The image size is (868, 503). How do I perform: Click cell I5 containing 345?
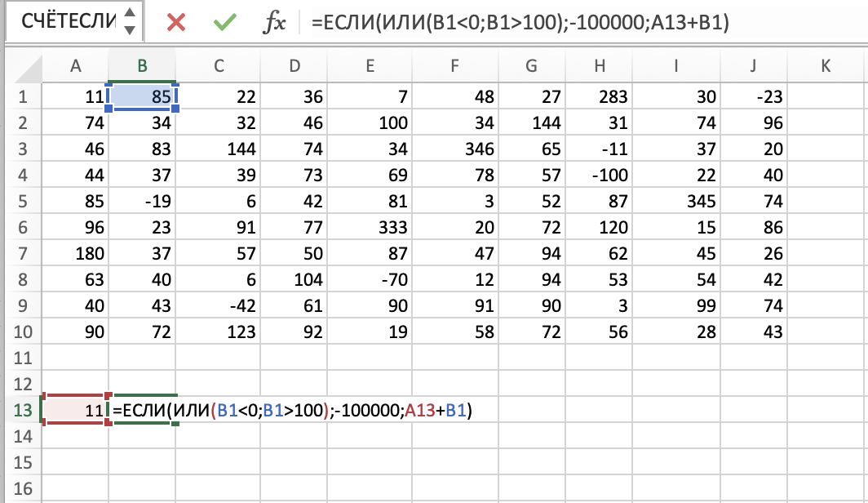(676, 202)
